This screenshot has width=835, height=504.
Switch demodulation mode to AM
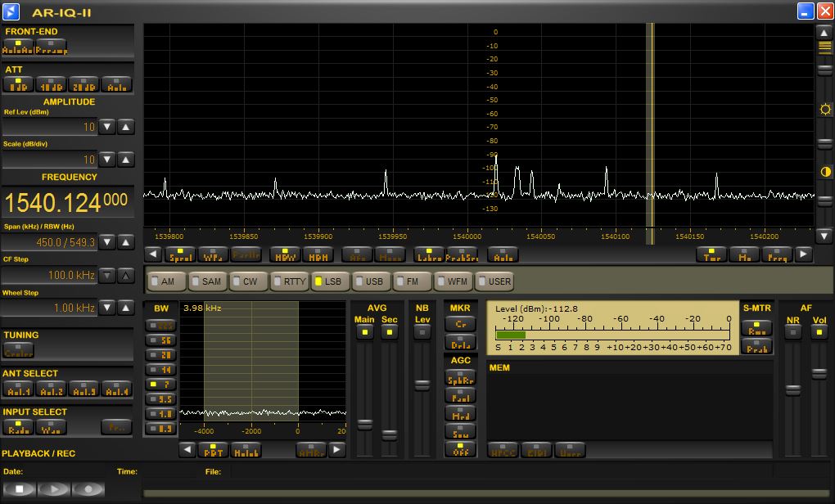[x=167, y=281]
